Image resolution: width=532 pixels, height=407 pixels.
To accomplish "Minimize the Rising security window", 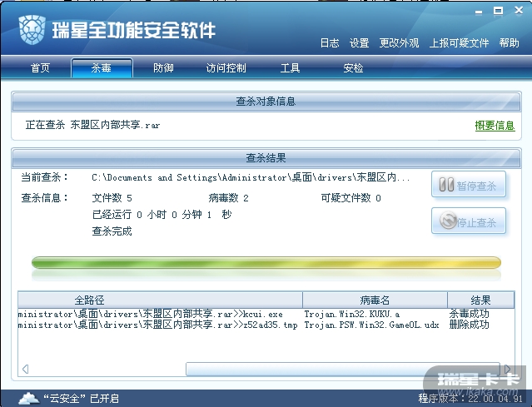I will tap(479, 12).
